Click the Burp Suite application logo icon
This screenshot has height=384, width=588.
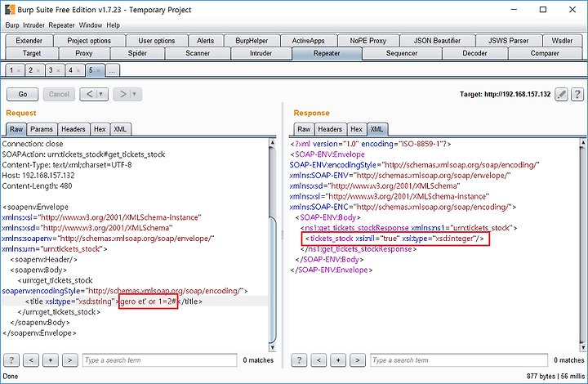point(10,9)
